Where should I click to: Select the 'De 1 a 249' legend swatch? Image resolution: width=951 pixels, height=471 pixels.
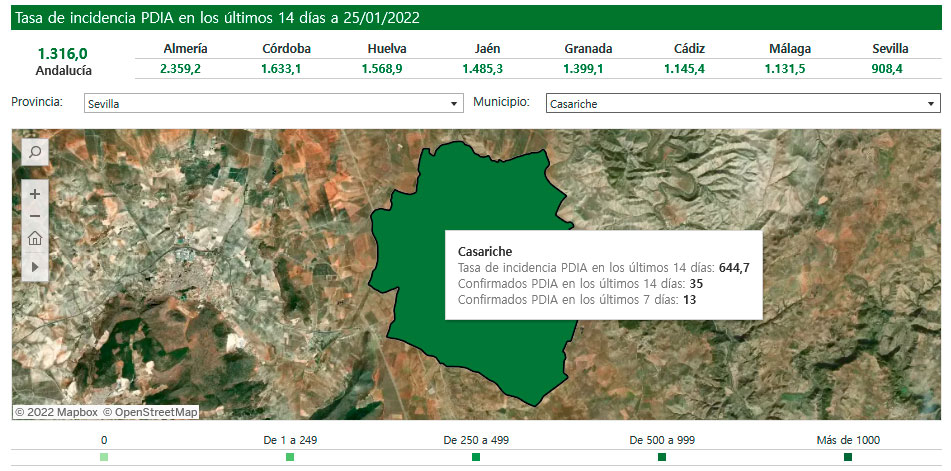[290, 457]
